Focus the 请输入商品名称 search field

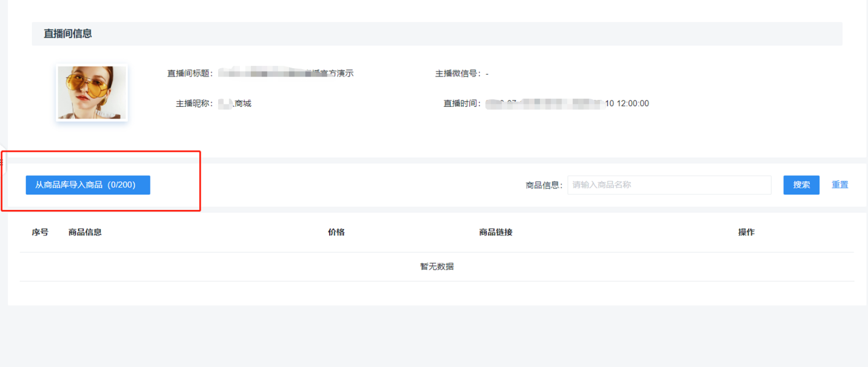(669, 185)
